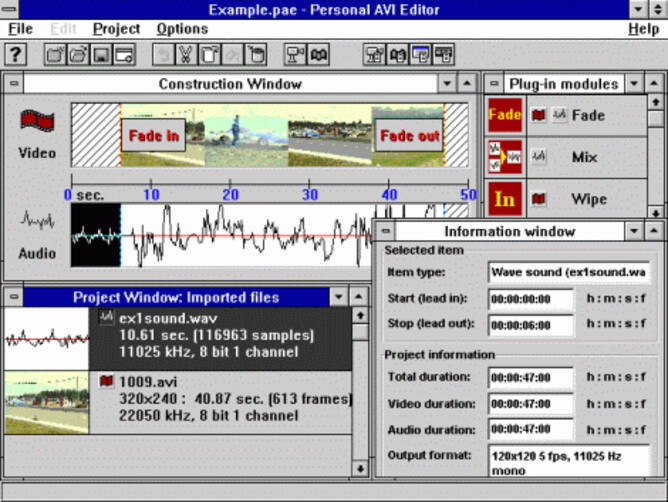
Task: Open the Help menu
Action: coord(644,29)
